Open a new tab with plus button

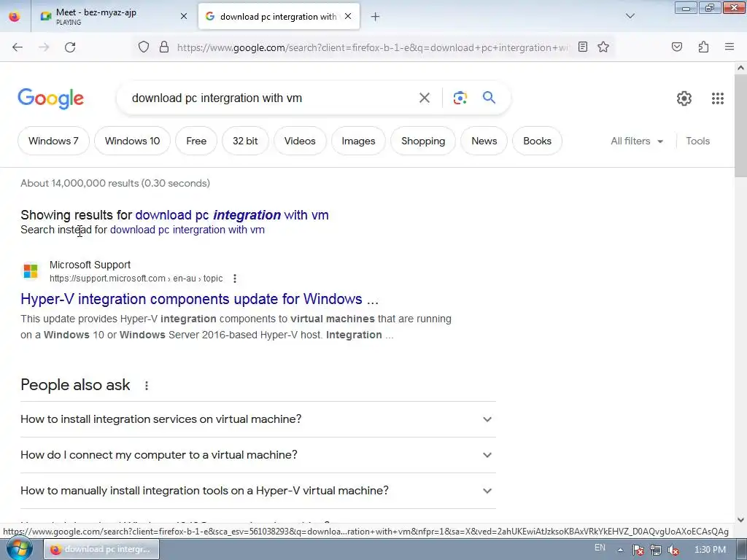[376, 17]
